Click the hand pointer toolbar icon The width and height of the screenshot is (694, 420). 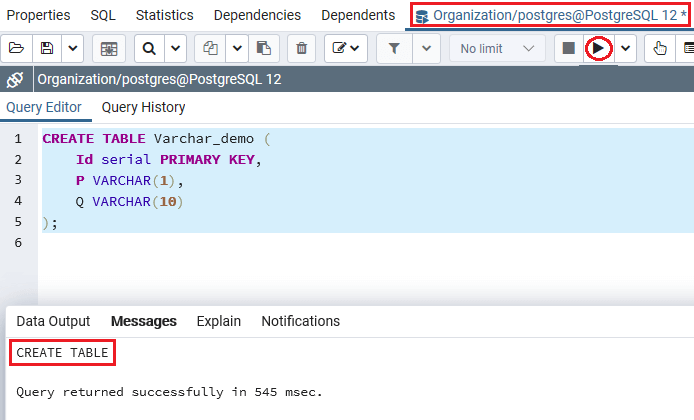coord(659,48)
